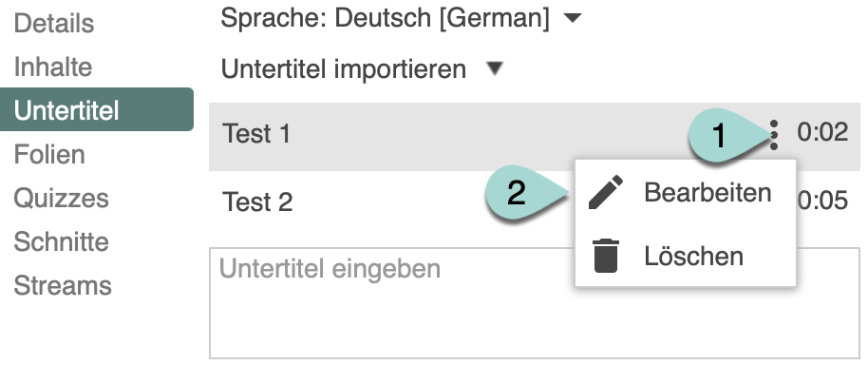The image size is (868, 384).
Task: Open the Sprache language dropdown arrow
Action: click(571, 19)
